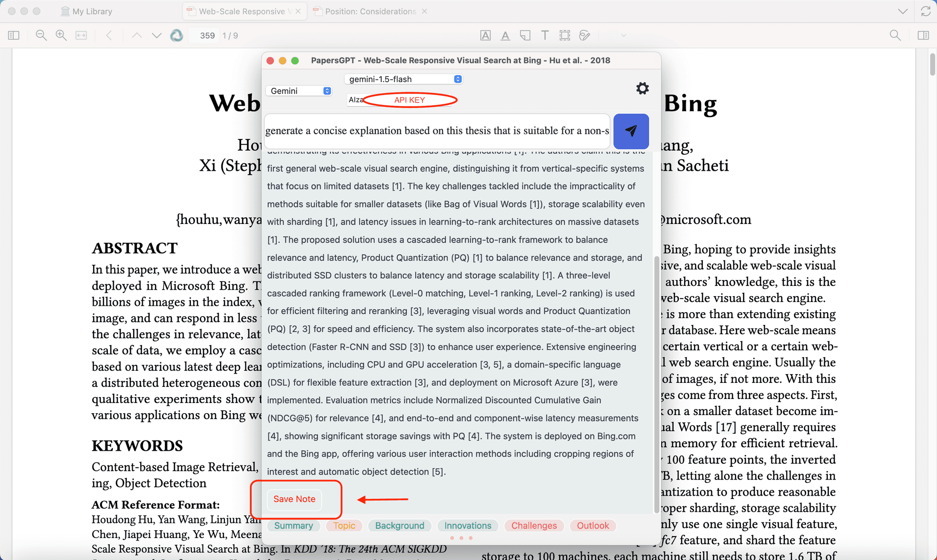Viewport: 937px width, 560px height.
Task: Select the highlight text annotation tool
Action: tap(485, 35)
